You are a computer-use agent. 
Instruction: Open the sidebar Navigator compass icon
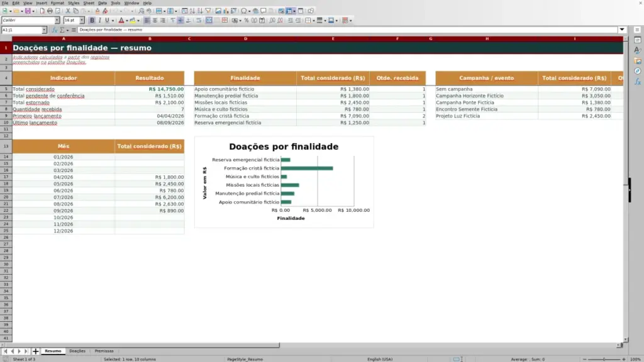coord(638,71)
